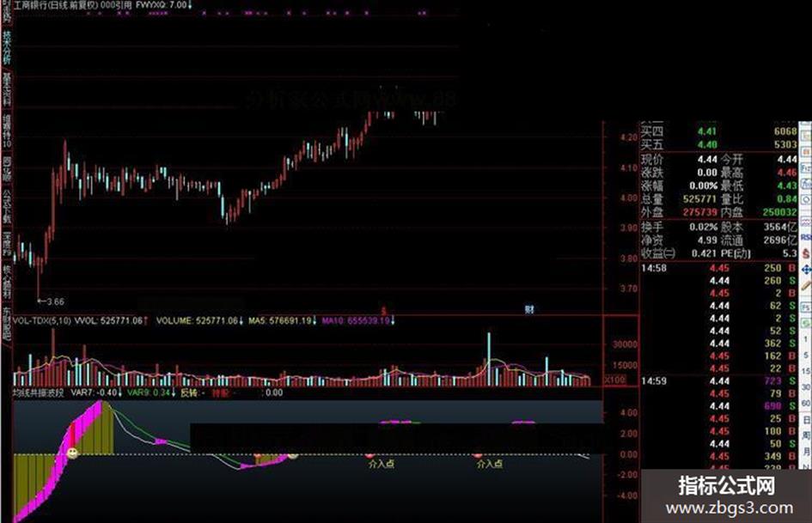Click the 内盘 250032 value
812x523 pixels.
coord(780,212)
